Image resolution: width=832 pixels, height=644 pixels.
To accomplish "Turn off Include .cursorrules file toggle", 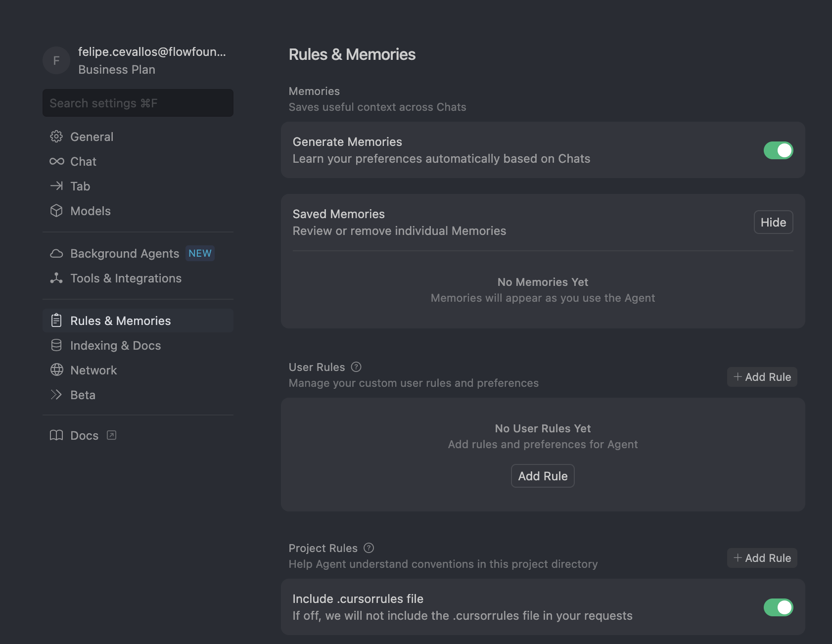I will 778,607.
